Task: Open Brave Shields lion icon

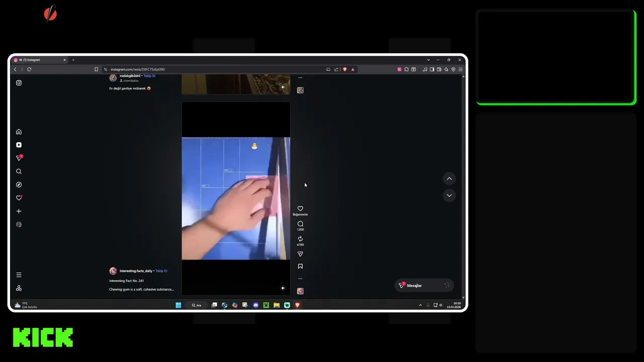Action: (345, 69)
